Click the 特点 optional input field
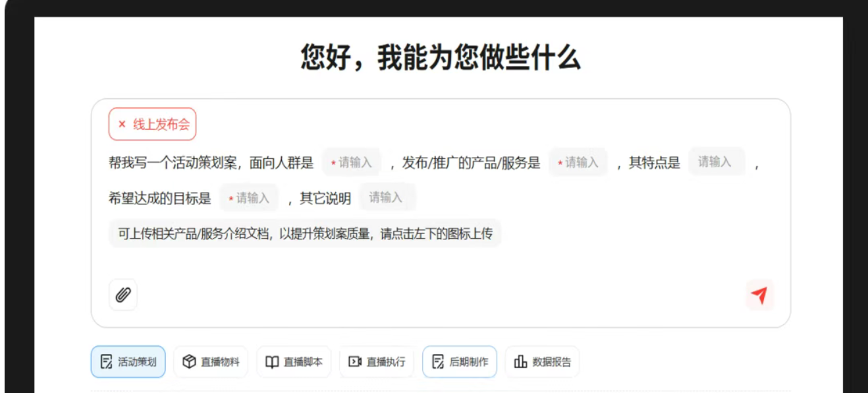 [x=716, y=162]
